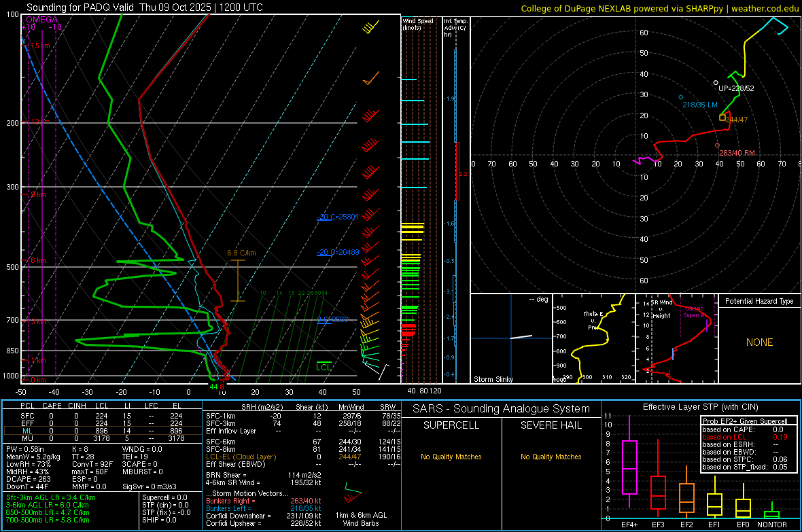Select the ML parcel row label
Screen dimensions: 802x532
pos(27,431)
